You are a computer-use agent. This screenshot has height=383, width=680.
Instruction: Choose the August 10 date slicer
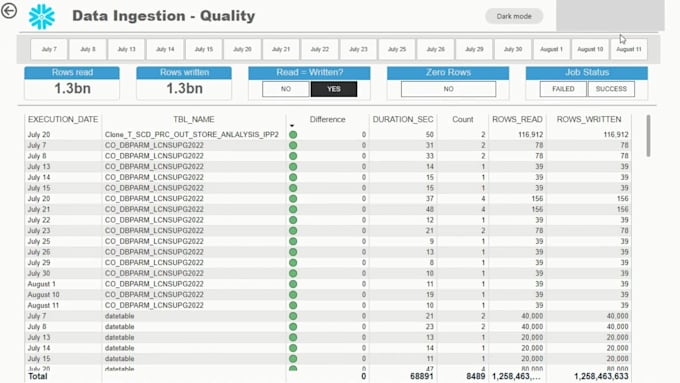pos(590,49)
